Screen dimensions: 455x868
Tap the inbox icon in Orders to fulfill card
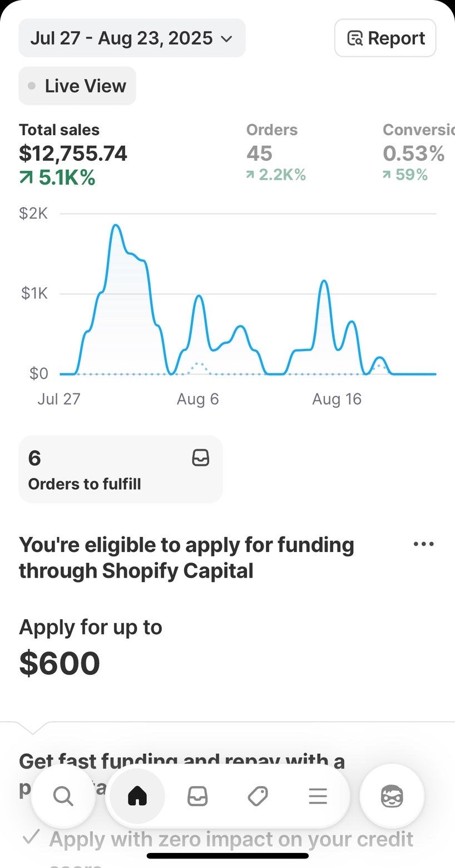(200, 458)
